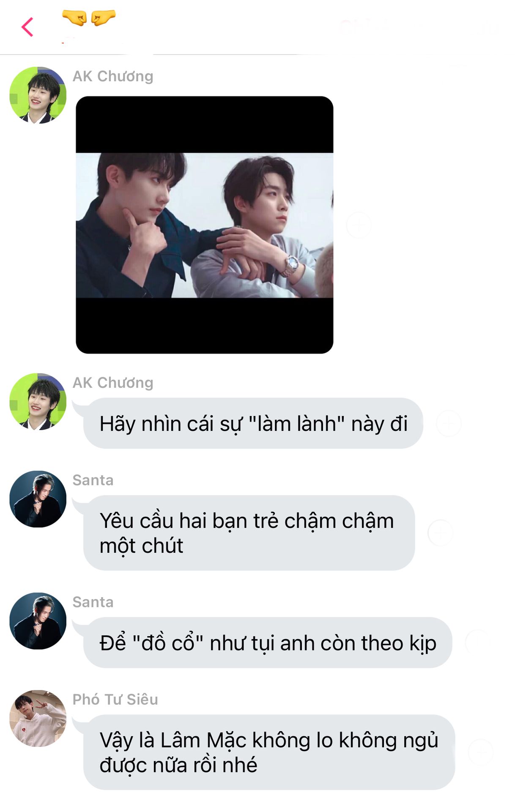Viewport: 515px width, 812px height.
Task: Tap the Phó Tư Siêu sender name
Action: tap(115, 700)
